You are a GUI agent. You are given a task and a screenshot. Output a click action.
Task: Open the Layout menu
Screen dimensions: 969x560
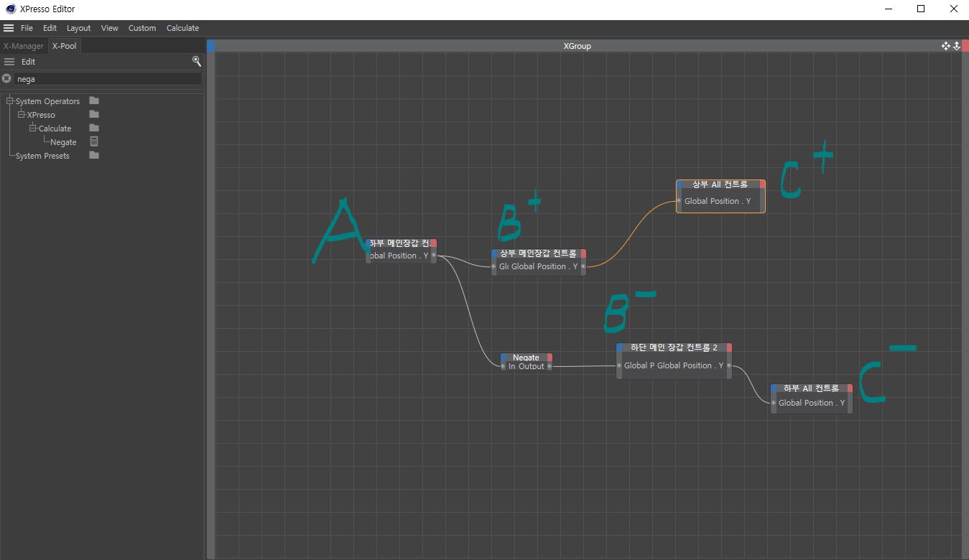[x=78, y=28]
